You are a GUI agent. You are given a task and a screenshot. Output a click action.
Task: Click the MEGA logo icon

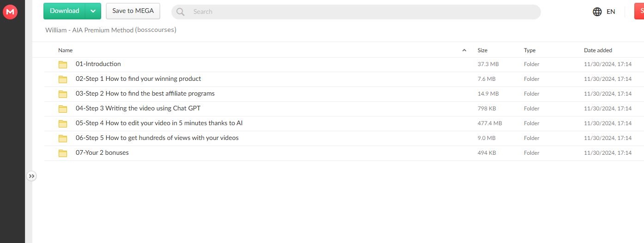click(x=10, y=12)
